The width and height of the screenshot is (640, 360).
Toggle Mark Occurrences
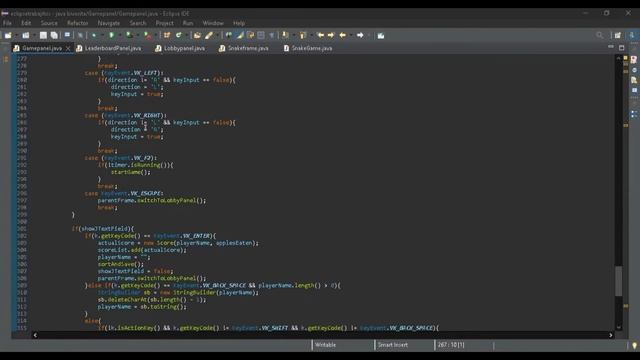(240, 36)
